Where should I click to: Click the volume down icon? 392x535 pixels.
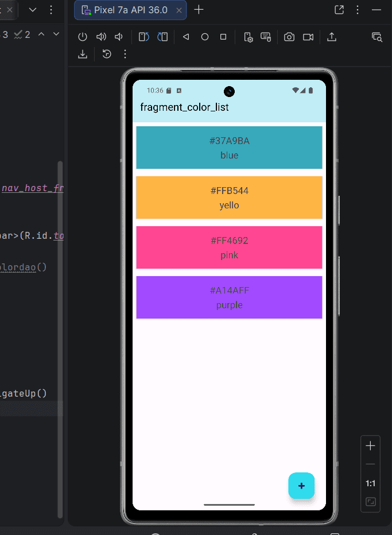119,37
